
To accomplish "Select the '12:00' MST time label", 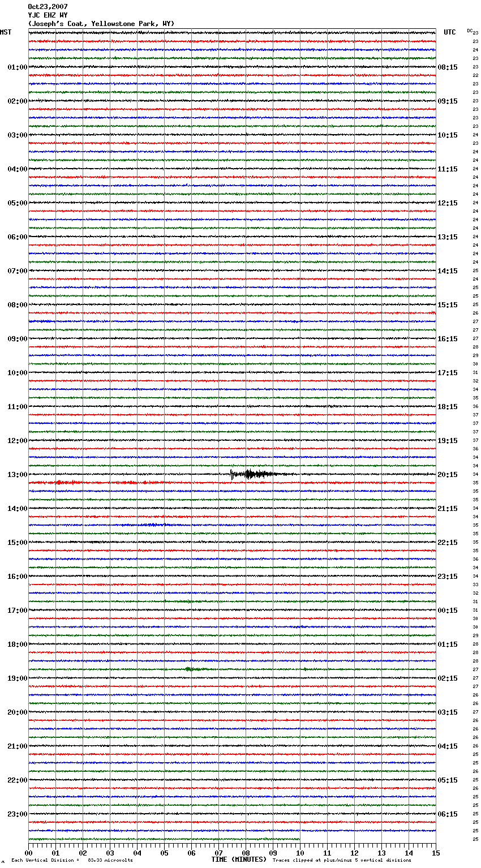I will [17, 441].
